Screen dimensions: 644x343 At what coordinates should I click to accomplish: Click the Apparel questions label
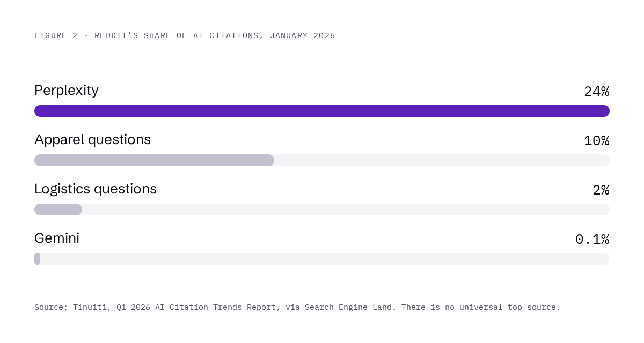tap(92, 140)
